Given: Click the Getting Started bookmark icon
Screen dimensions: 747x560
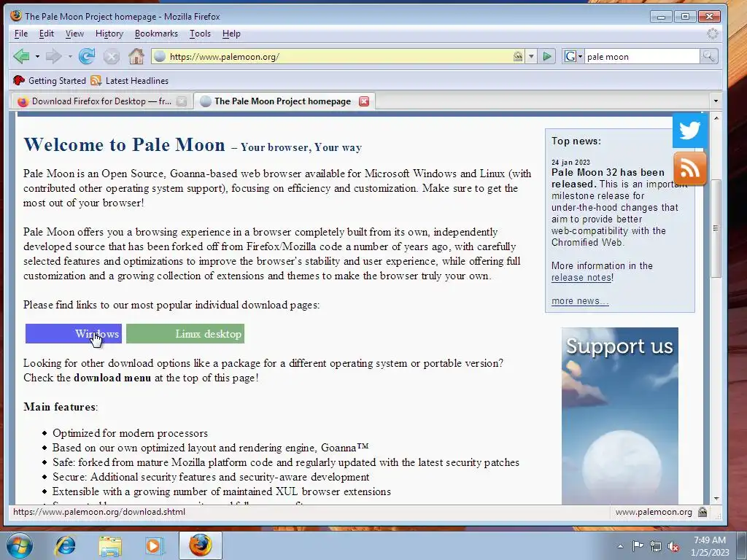Looking at the screenshot, I should pyautogui.click(x=19, y=80).
